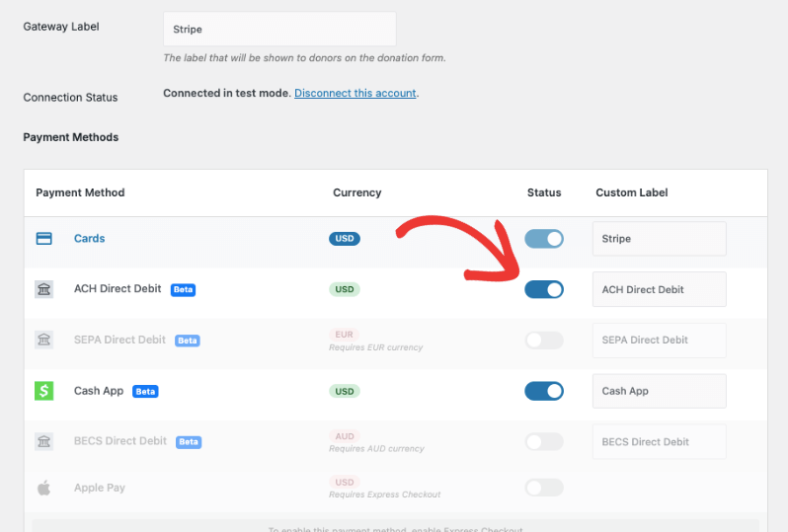Click the Cash App dollar icon
Image resolution: width=788 pixels, height=532 pixels.
pyautogui.click(x=43, y=390)
